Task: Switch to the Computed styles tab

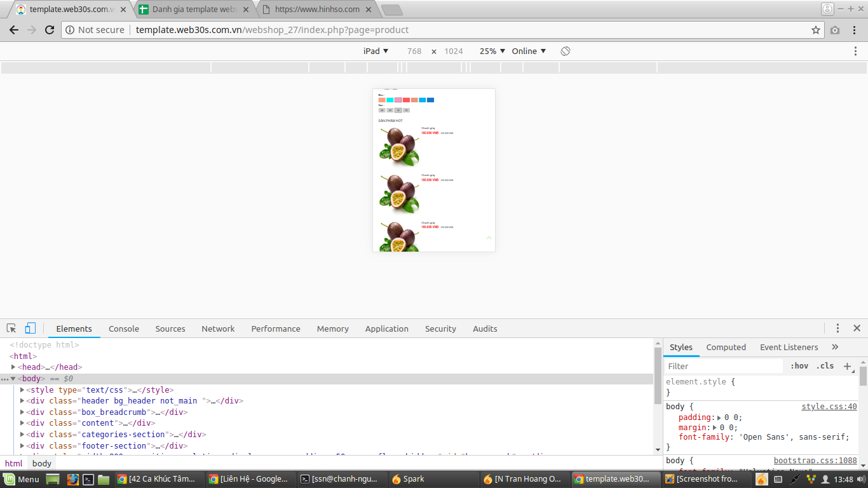Action: pyautogui.click(x=726, y=347)
